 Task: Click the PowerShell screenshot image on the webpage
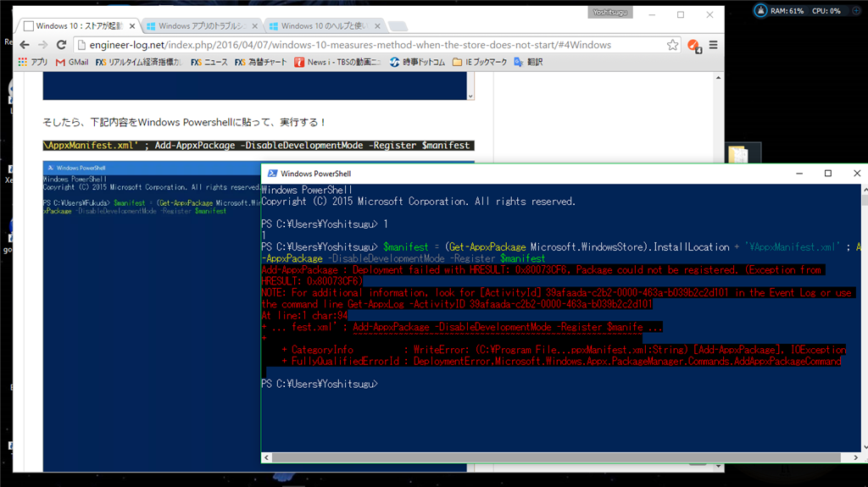[152, 315]
